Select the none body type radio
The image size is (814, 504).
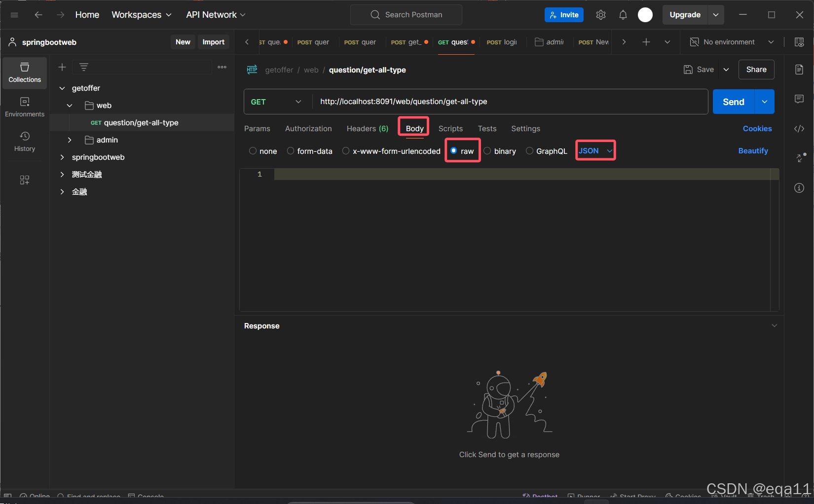253,151
